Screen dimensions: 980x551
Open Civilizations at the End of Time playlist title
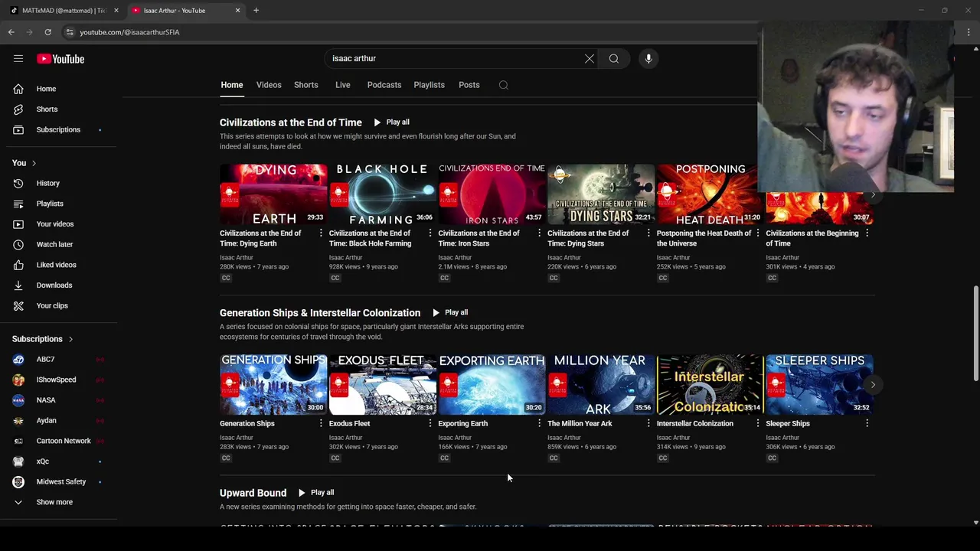(290, 122)
